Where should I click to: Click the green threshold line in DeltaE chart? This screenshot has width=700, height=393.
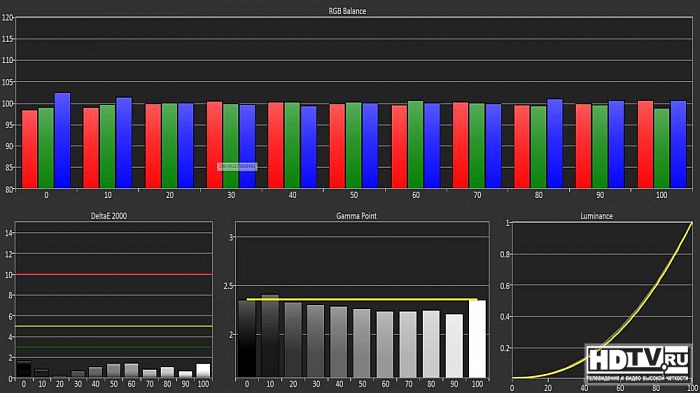pyautogui.click(x=113, y=347)
